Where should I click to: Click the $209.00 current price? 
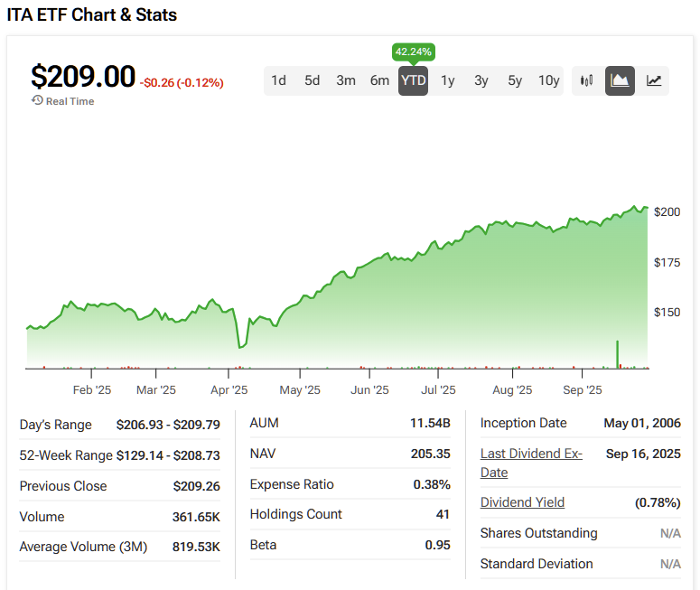point(83,77)
